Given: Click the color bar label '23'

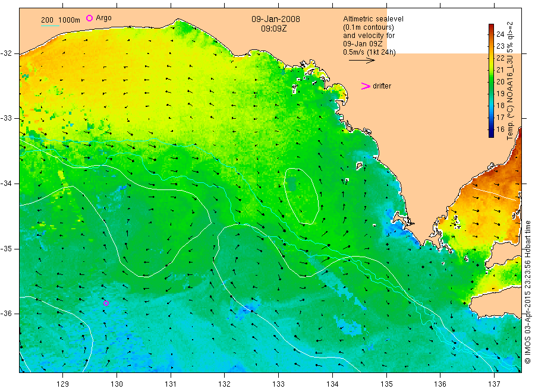Looking at the screenshot, I should (x=500, y=46).
